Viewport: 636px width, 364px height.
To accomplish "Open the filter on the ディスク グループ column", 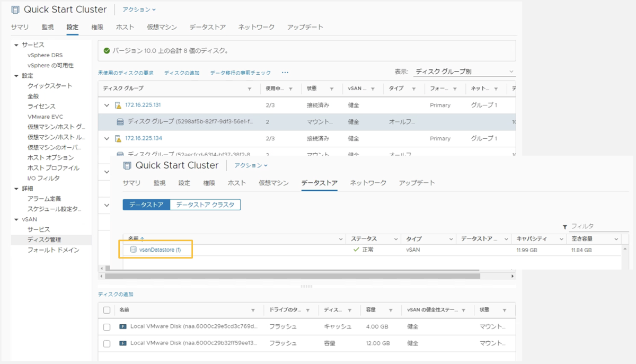I will tap(250, 89).
